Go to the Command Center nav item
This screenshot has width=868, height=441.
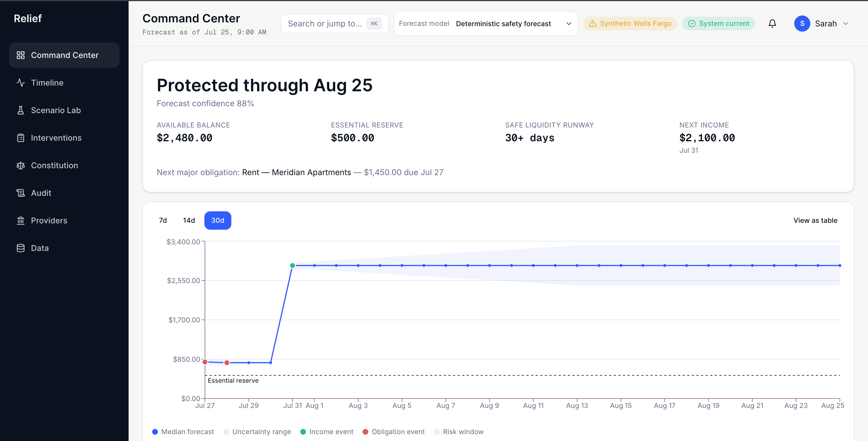click(x=64, y=55)
